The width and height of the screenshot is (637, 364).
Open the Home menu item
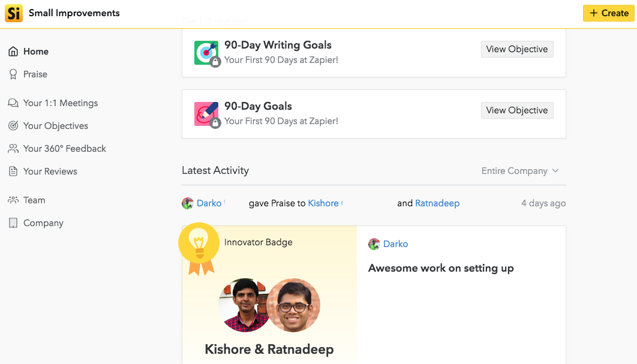click(x=36, y=51)
